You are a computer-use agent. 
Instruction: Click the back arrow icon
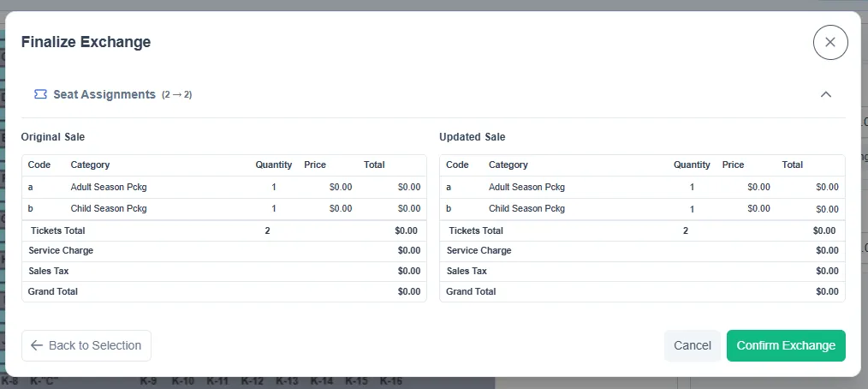[37, 345]
